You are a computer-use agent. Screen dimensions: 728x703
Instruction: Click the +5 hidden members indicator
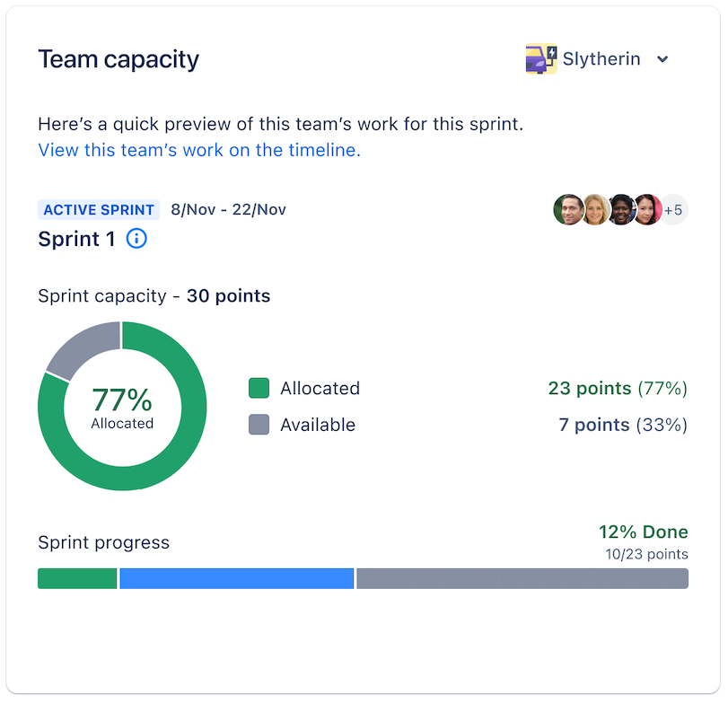pos(673,209)
